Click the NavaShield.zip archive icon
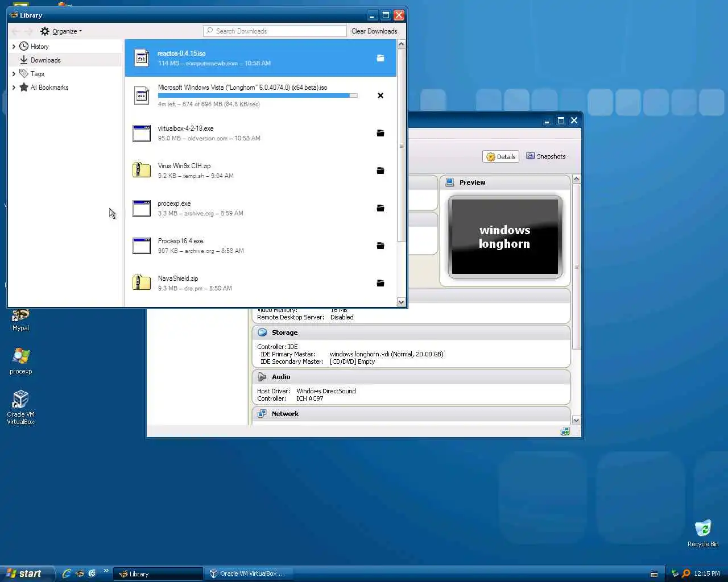 pos(142,282)
